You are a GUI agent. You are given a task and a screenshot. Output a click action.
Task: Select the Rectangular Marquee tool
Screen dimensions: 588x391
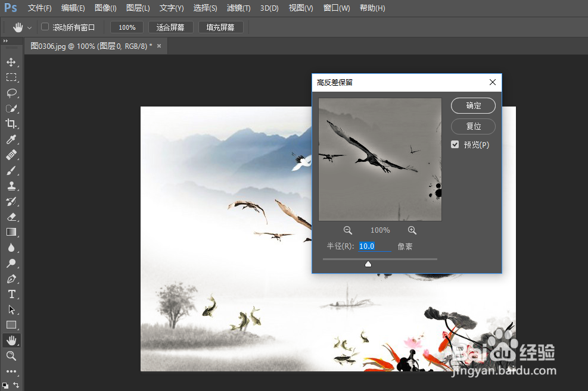[12, 77]
